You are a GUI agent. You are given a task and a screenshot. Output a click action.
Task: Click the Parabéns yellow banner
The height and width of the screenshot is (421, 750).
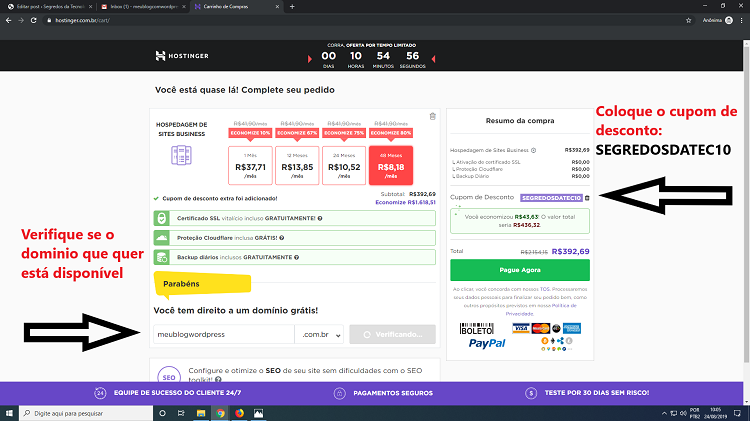[x=202, y=283]
